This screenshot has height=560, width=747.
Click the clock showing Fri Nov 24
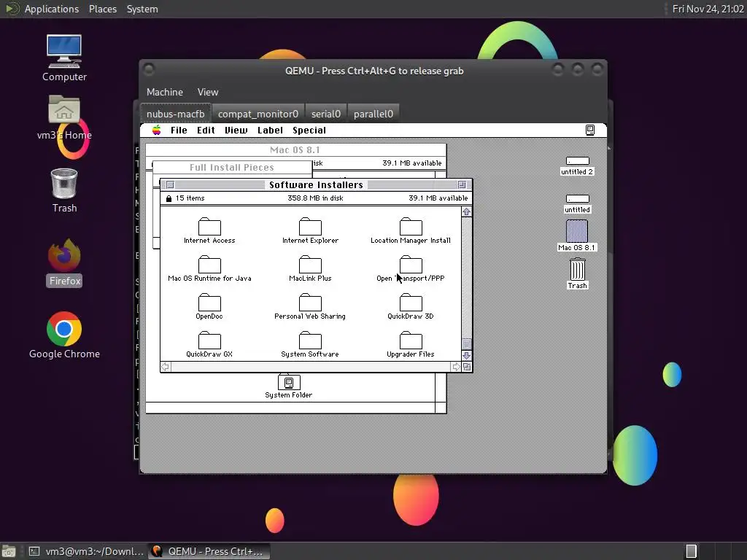tap(708, 9)
